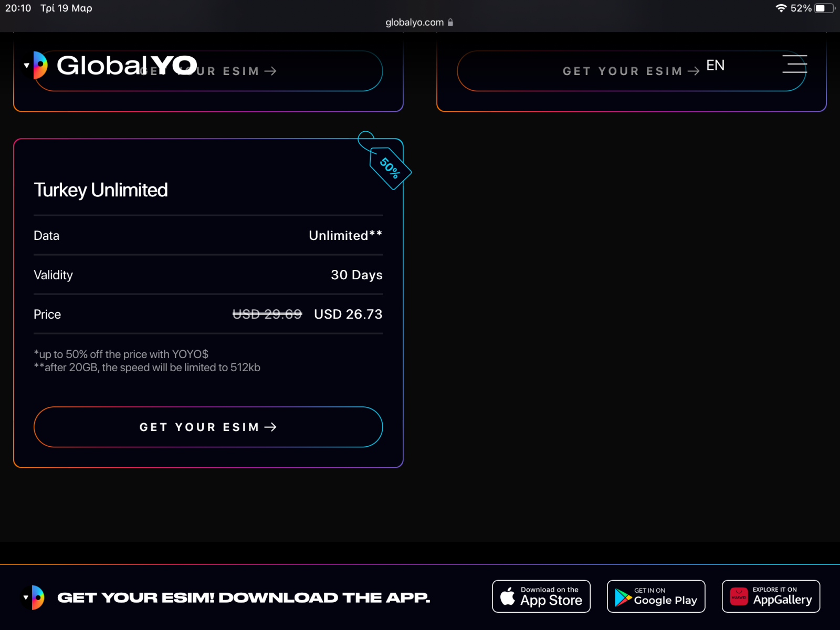Tap the globalyo.com address bar
Image resolution: width=840 pixels, height=630 pixels.
(419, 22)
